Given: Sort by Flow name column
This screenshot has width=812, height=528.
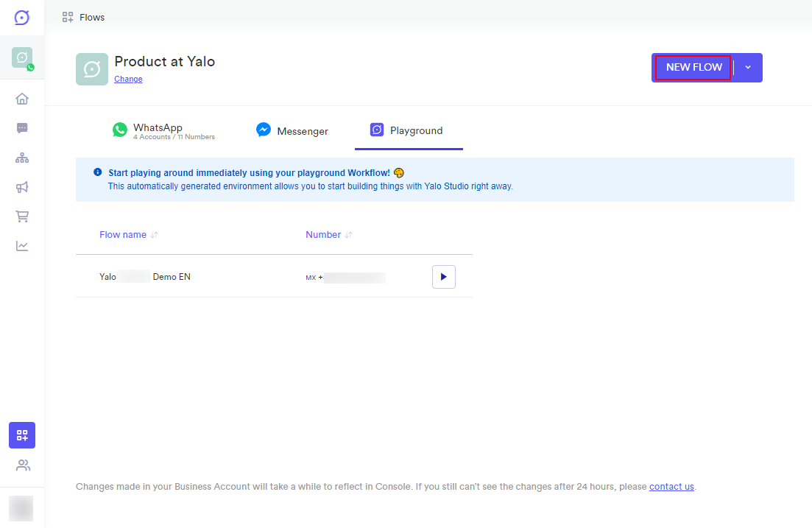Looking at the screenshot, I should coord(128,235).
